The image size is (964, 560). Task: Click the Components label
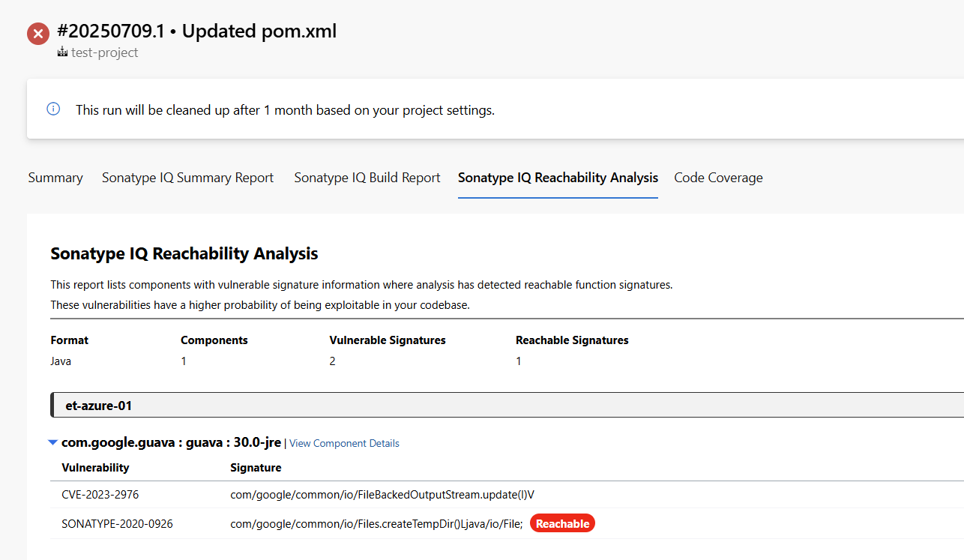(214, 340)
